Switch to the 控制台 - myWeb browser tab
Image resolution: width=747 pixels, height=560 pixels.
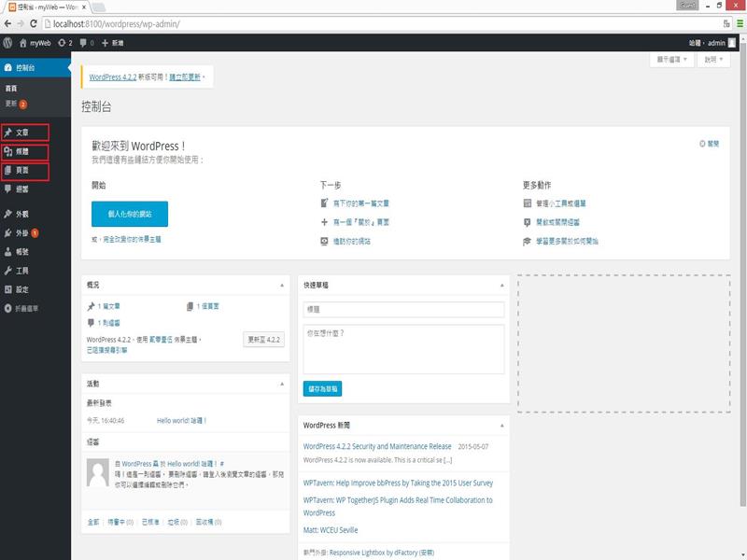point(49,7)
